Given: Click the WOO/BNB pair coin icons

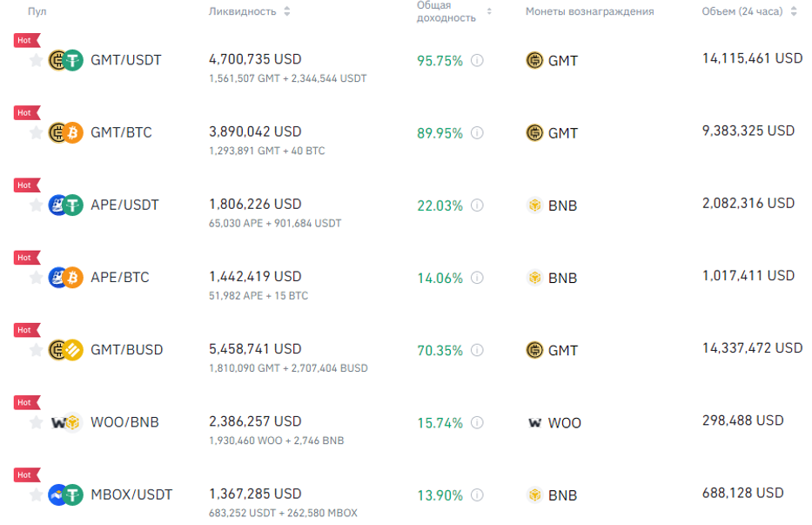Looking at the screenshot, I should coord(65,422).
